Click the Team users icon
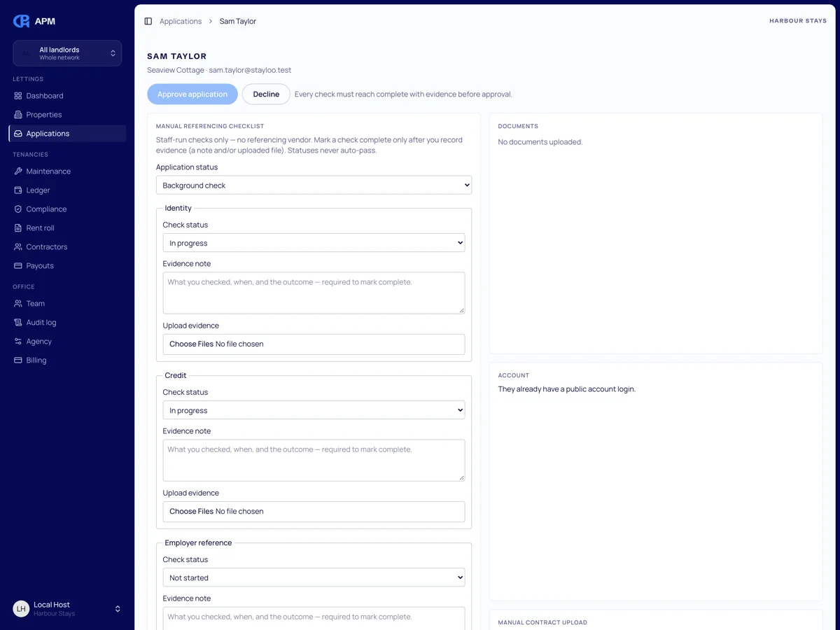840x630 pixels. [x=18, y=304]
